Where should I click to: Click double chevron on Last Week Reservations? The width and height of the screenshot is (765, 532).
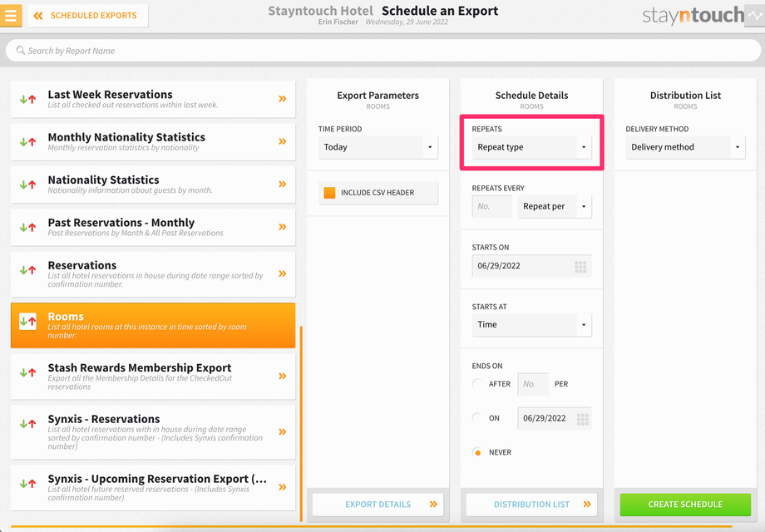pos(283,98)
